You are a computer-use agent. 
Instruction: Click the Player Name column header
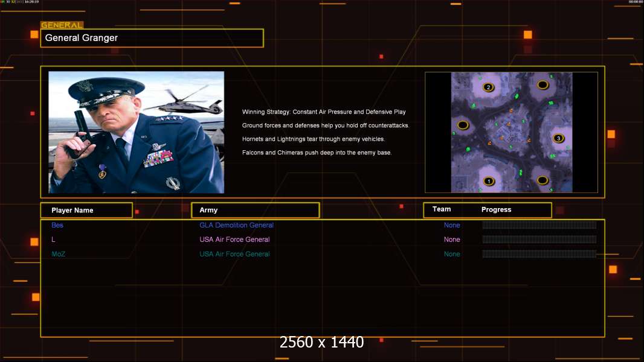(x=86, y=211)
